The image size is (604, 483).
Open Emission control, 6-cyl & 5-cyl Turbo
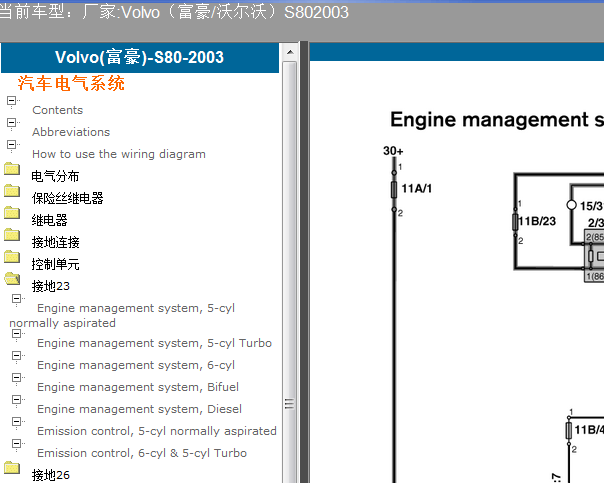pos(142,453)
